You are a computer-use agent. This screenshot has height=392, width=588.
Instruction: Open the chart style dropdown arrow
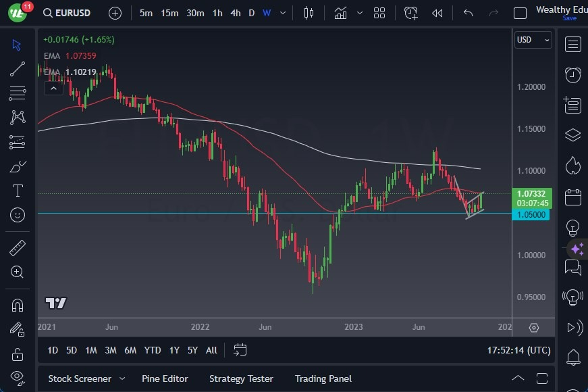360,12
